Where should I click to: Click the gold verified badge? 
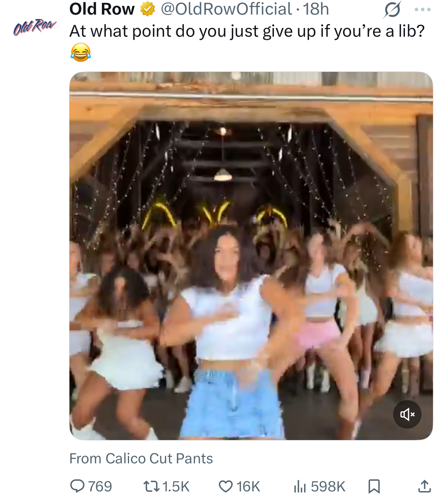[x=148, y=9]
